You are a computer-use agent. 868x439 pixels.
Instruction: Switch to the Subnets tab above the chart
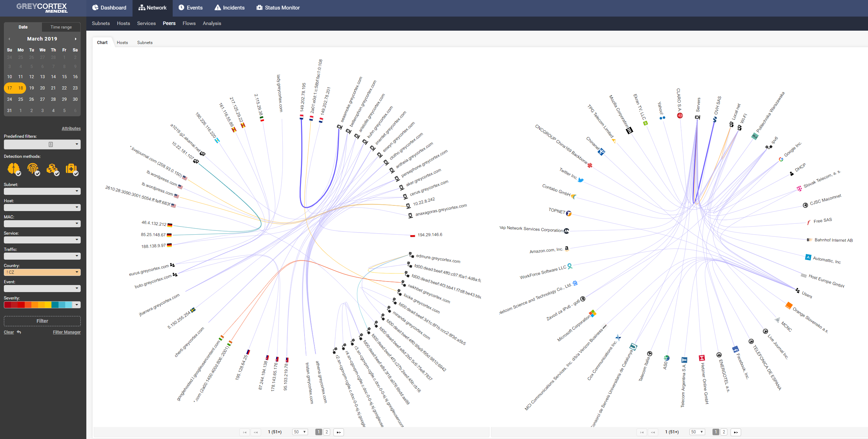coord(145,43)
